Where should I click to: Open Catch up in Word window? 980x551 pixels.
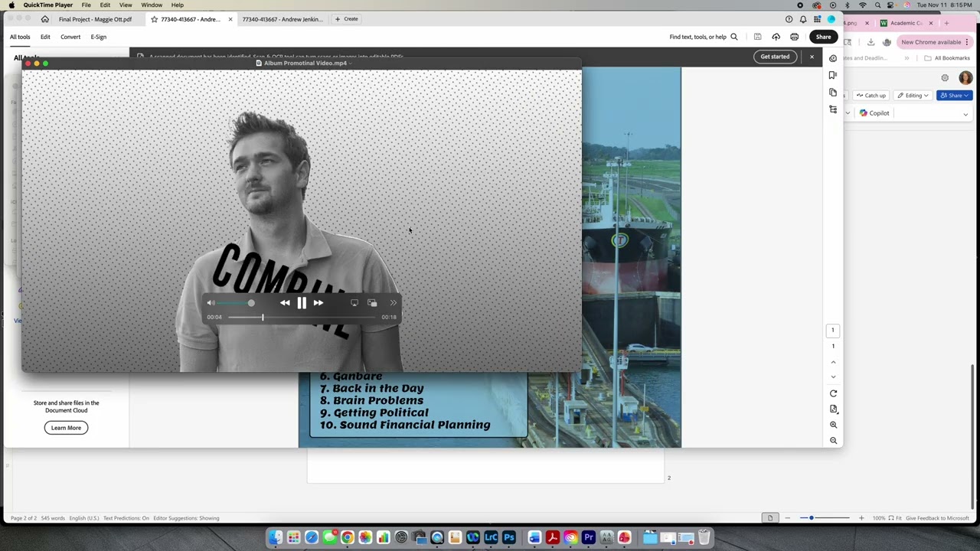pos(871,96)
